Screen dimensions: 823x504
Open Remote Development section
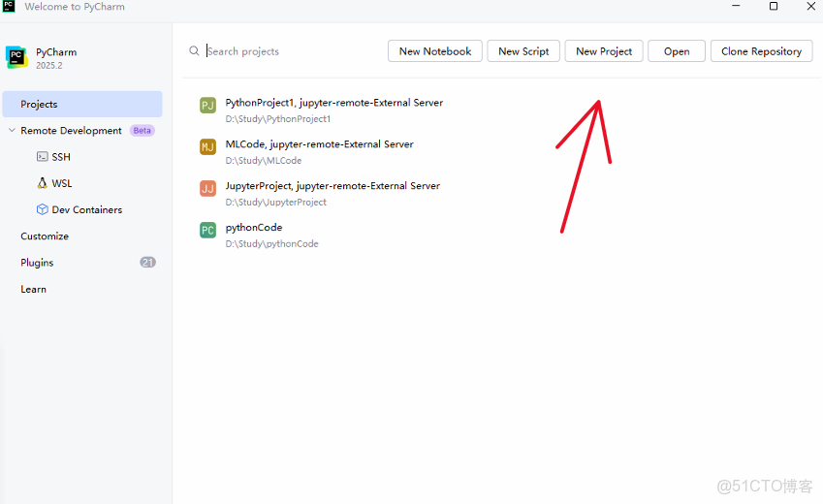point(71,130)
